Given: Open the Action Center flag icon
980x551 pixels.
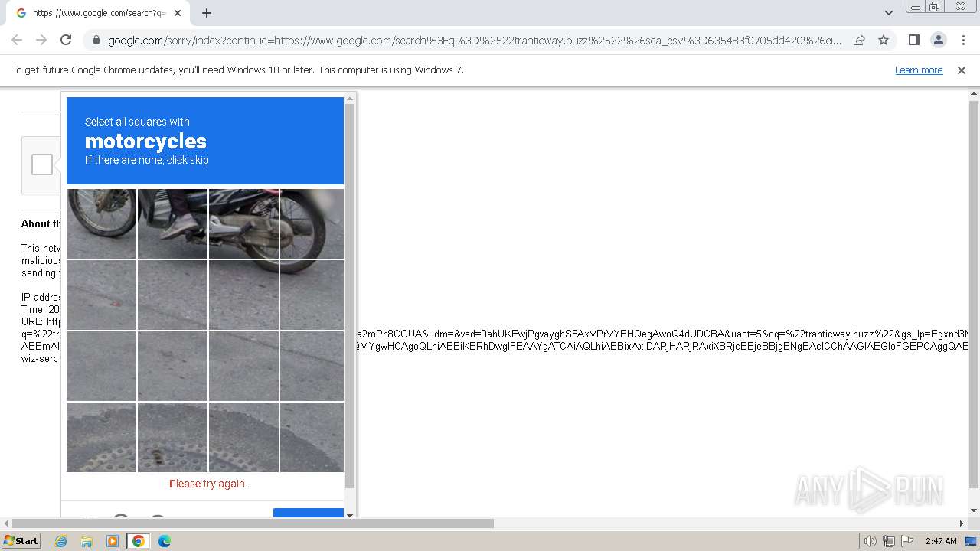Looking at the screenshot, I should (906, 541).
